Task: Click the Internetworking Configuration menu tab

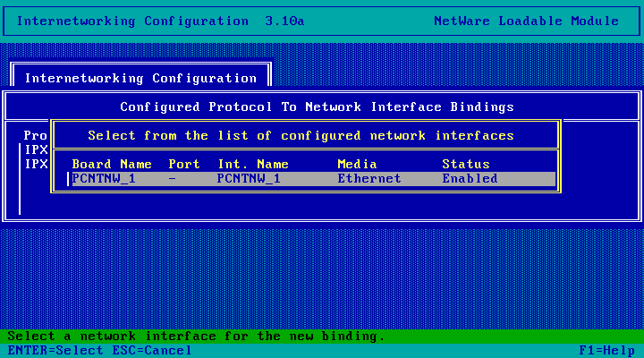Action: [141, 78]
